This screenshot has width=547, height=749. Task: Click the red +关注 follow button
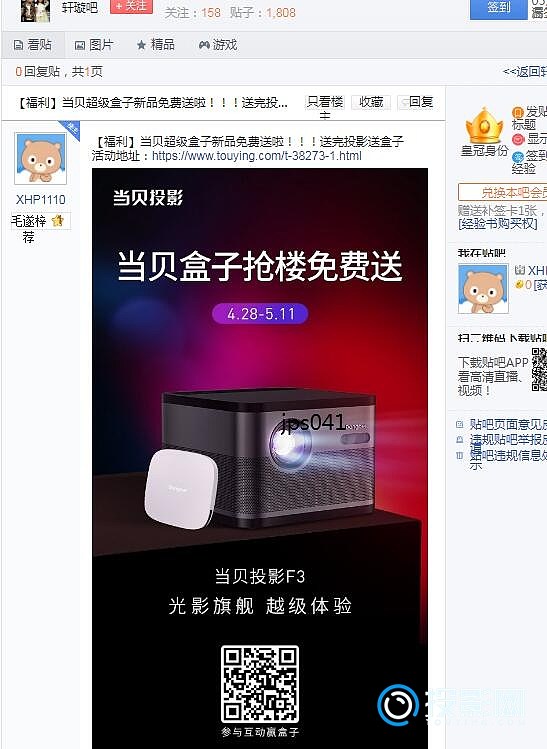point(131,6)
